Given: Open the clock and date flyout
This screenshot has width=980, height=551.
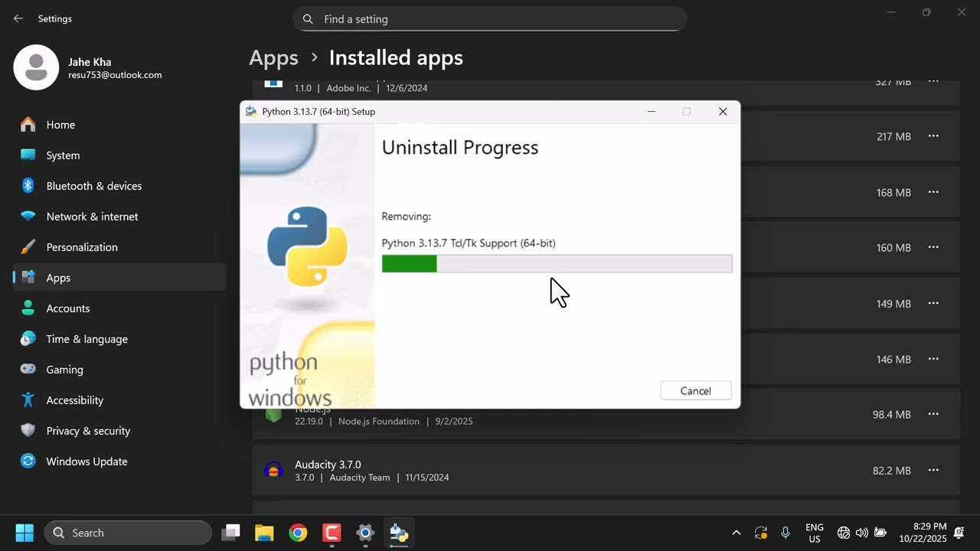Looking at the screenshot, I should tap(923, 533).
